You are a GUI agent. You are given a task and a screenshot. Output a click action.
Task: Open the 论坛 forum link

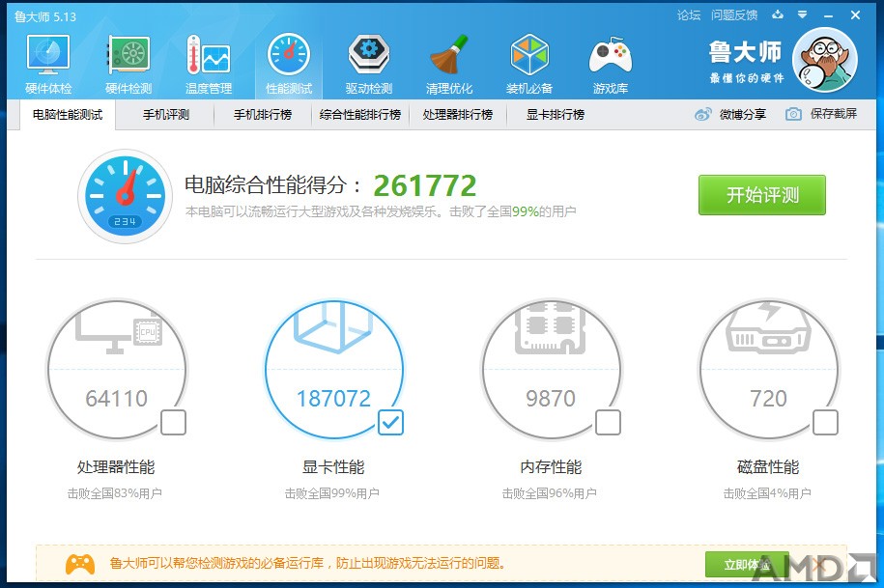point(689,15)
